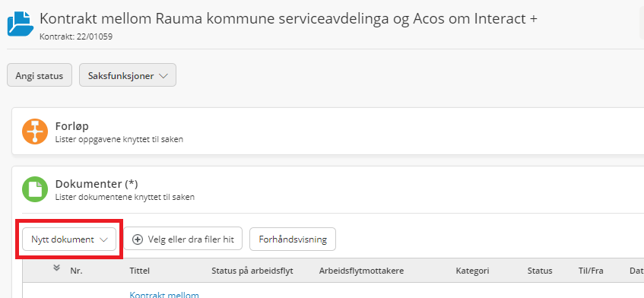Click the orange Forløp workflow icon
Screen dimensions: 644x298
click(x=34, y=132)
